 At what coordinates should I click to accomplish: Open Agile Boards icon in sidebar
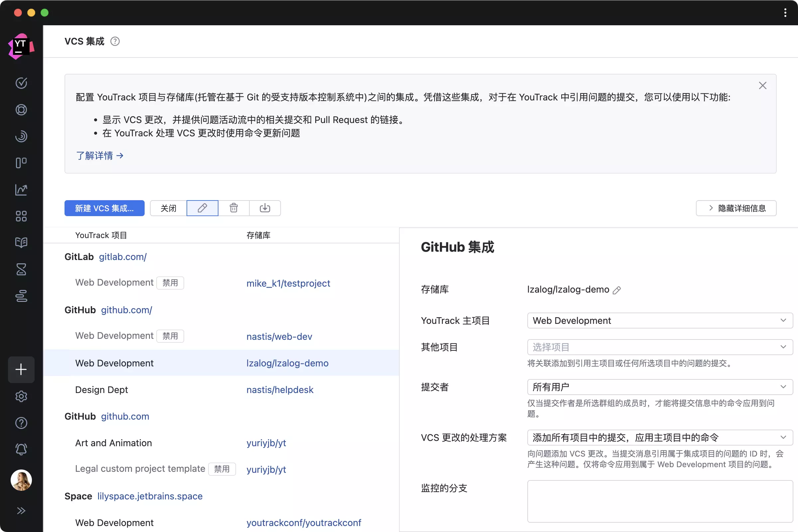coord(21,163)
